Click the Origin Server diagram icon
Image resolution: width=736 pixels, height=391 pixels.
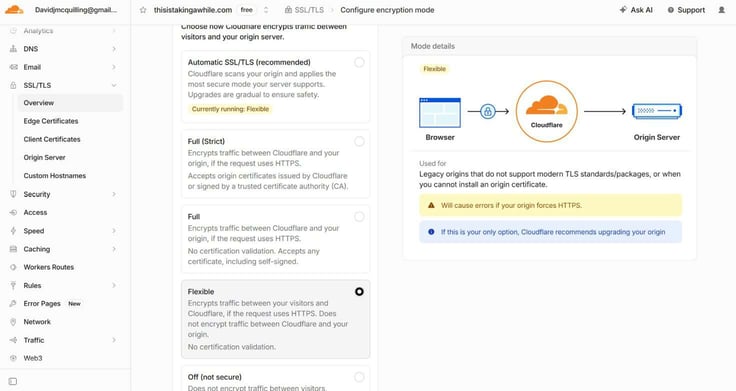pos(657,111)
